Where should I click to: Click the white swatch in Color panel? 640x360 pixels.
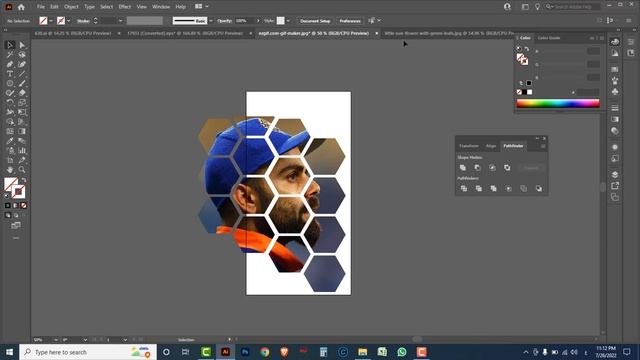tap(529, 92)
